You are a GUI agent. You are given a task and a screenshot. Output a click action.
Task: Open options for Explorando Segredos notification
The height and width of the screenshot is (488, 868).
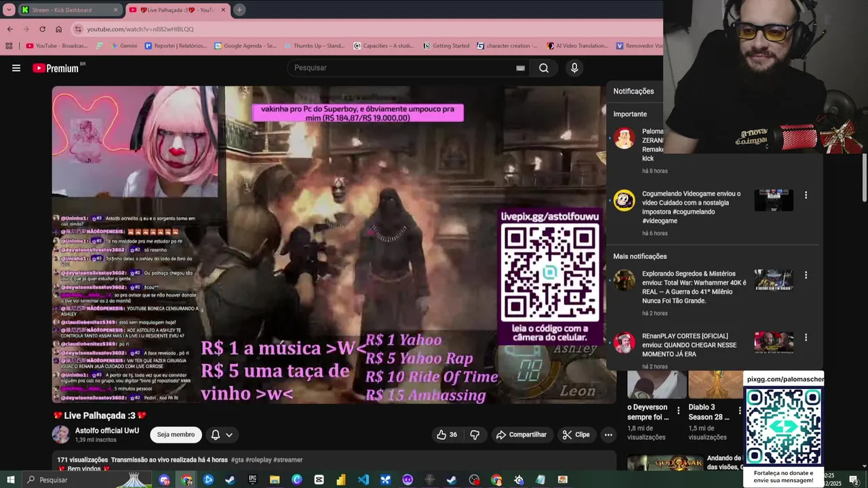click(x=806, y=275)
